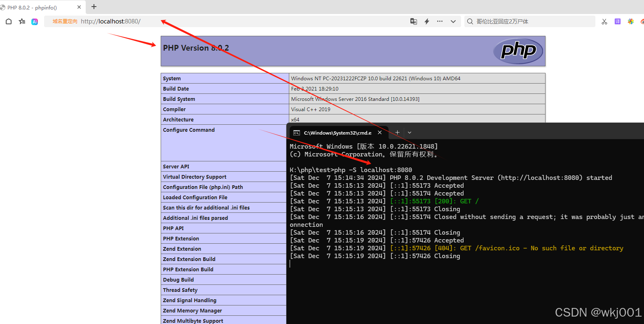Click the translate page icon in address bar
Image resolution: width=644 pixels, height=324 pixels.
414,21
